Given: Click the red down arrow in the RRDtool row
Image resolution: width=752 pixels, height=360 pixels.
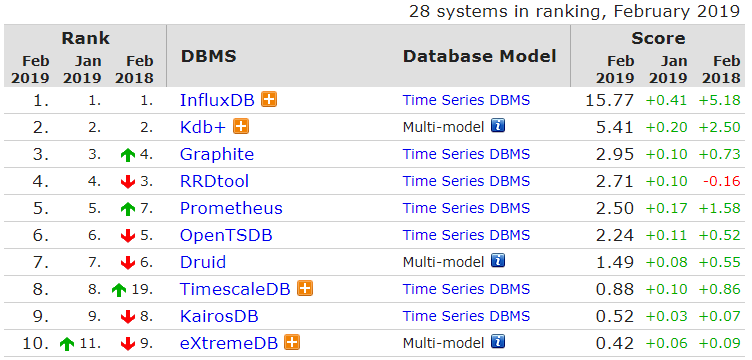Looking at the screenshot, I should 128,182.
